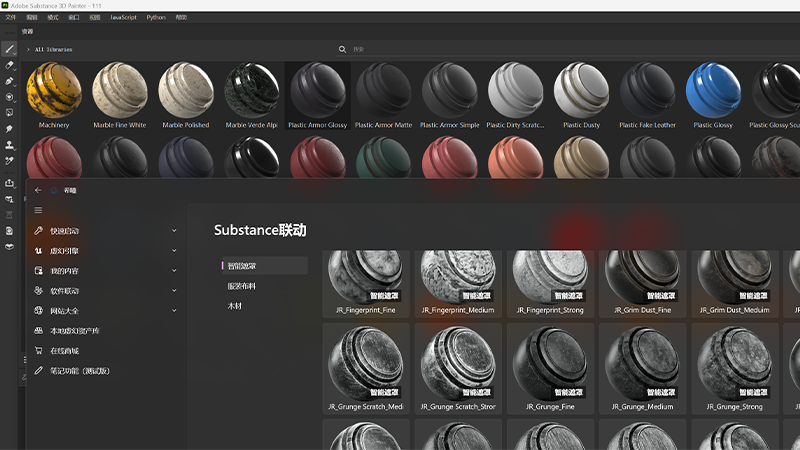Expand the 软件联动 section chevron
Viewport: 800px width, 450px height.
coord(174,290)
